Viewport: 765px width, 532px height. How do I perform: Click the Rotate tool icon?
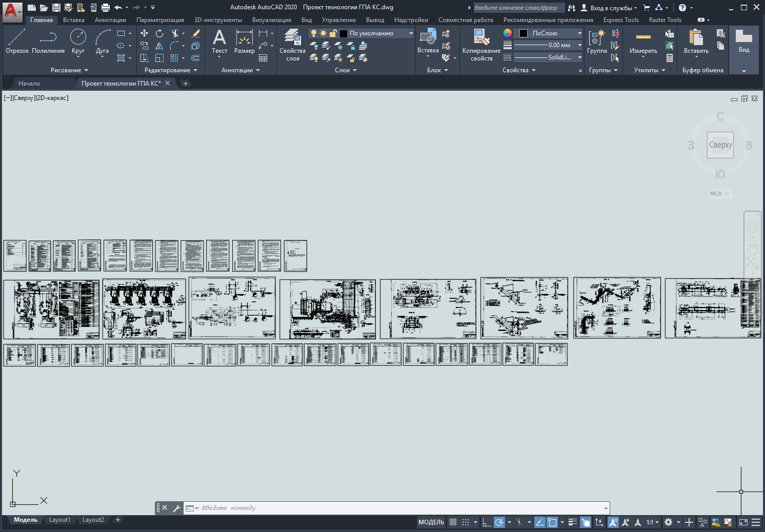point(159,33)
